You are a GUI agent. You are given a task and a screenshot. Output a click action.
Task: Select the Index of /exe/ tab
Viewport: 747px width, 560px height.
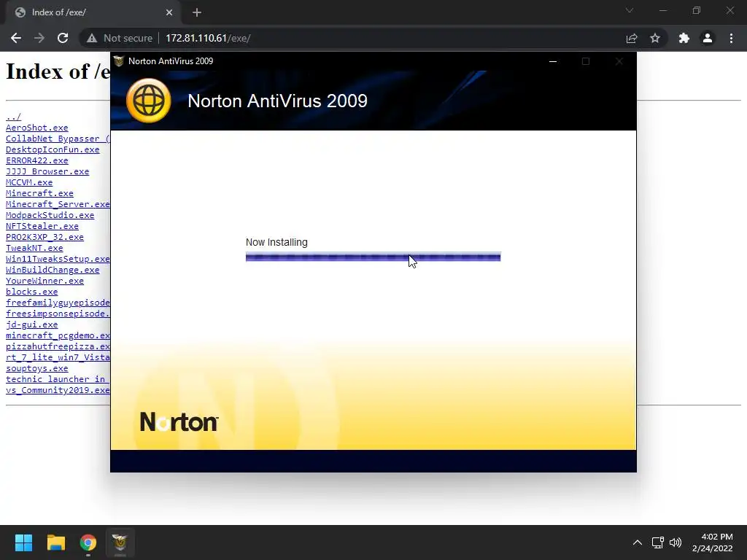pos(93,13)
